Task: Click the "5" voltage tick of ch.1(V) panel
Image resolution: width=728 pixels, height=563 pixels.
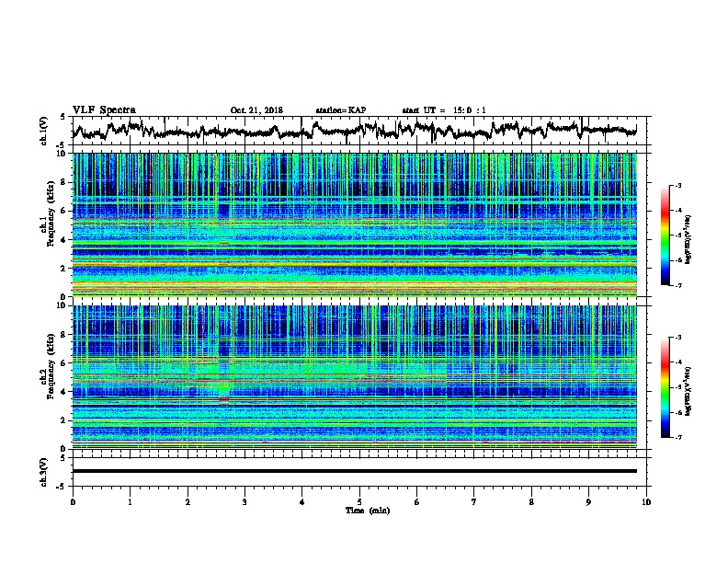Action: tap(63, 117)
